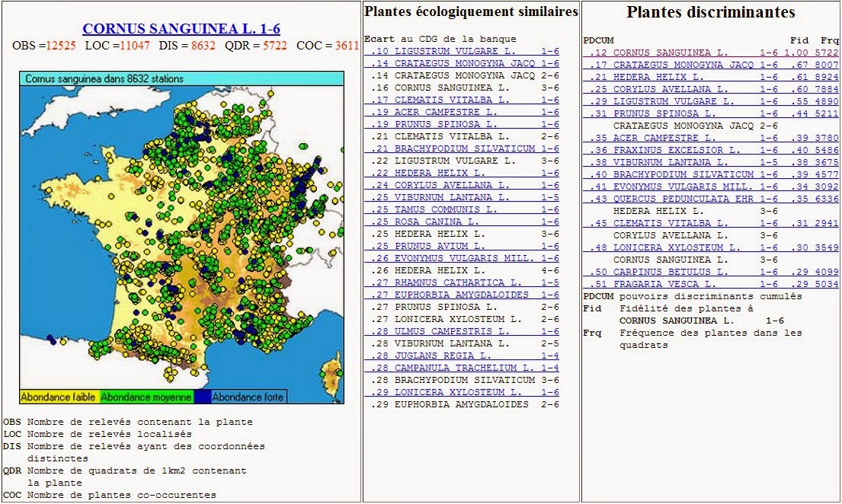Open VIBURNUM LANTANA L. .38 in discriminating plants
The height and width of the screenshot is (504, 842).
pos(710,162)
